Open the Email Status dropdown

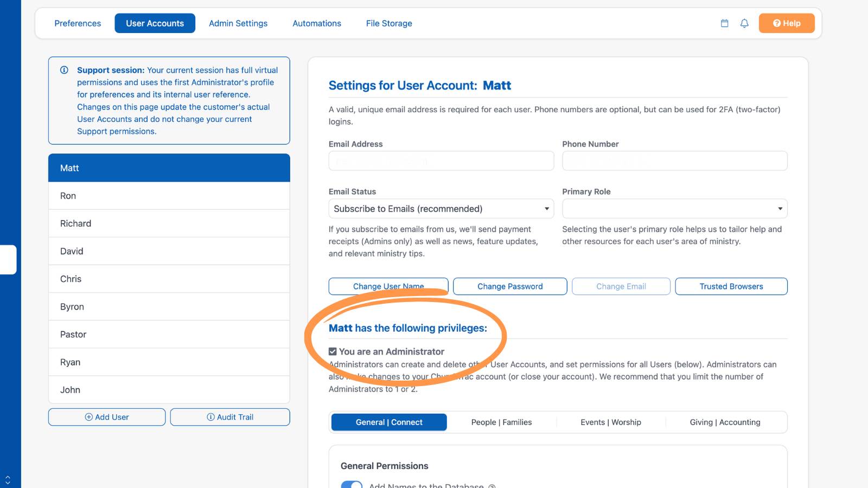click(x=441, y=209)
